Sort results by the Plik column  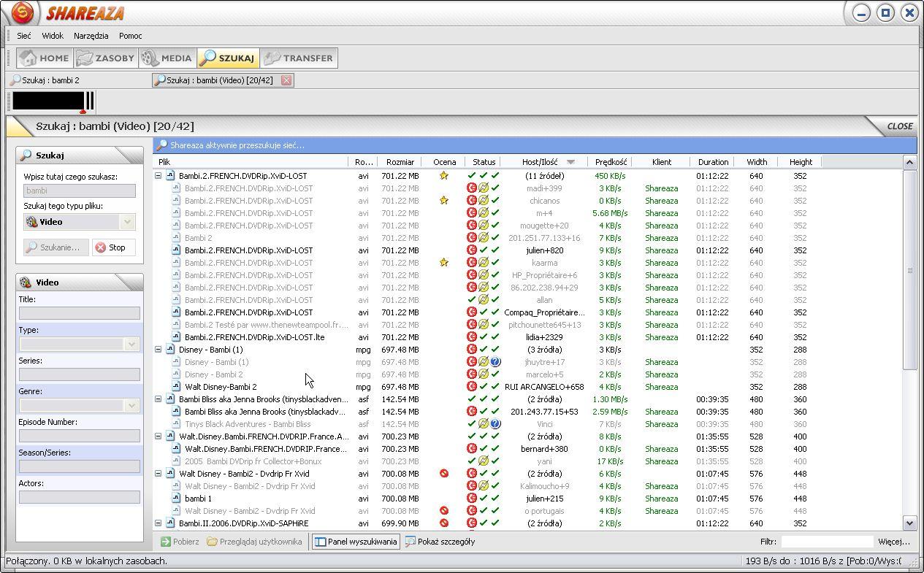coord(251,162)
